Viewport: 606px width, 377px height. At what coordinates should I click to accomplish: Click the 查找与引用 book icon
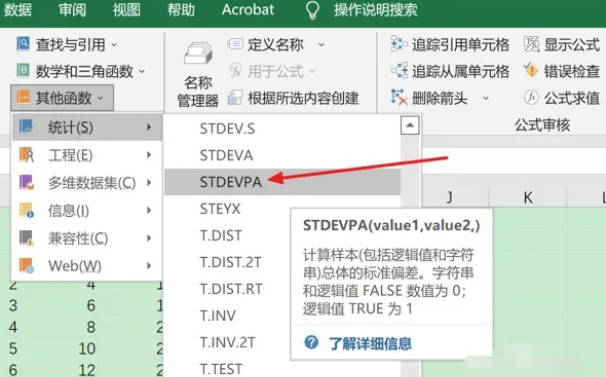23,44
